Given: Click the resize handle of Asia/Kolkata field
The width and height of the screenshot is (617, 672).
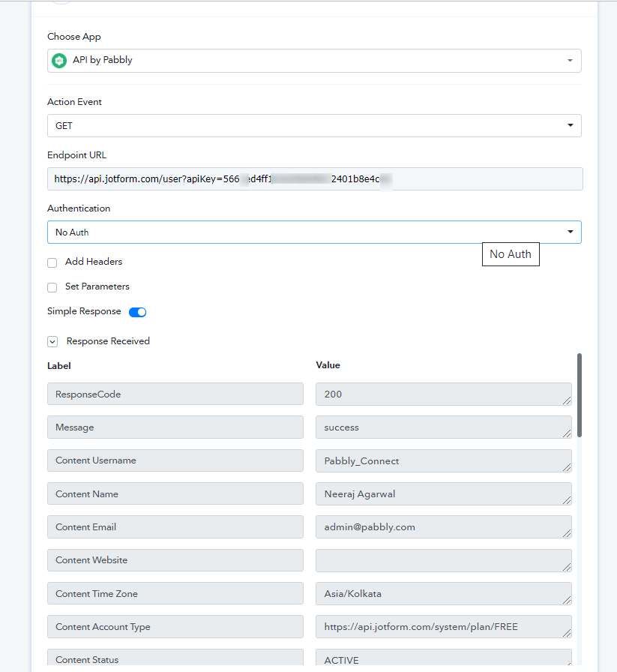Looking at the screenshot, I should (x=567, y=600).
